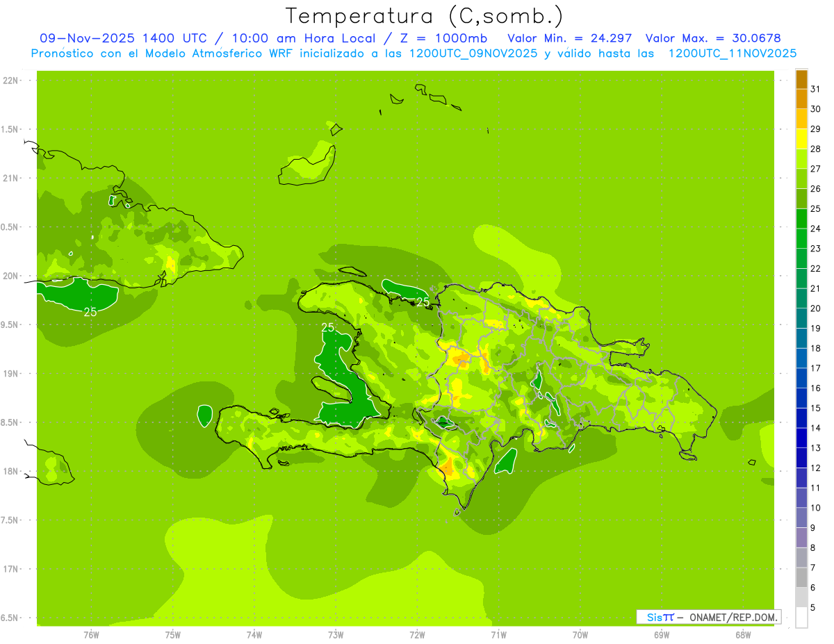Image resolution: width=834 pixels, height=644 pixels.
Task: Click the legend swatch between 24 and 25
Action: tap(801, 219)
